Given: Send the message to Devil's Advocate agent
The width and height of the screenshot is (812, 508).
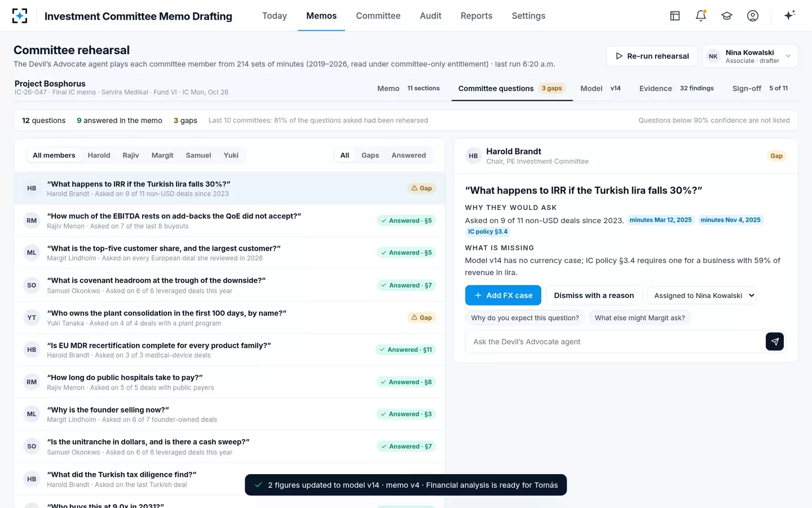Looking at the screenshot, I should (775, 341).
